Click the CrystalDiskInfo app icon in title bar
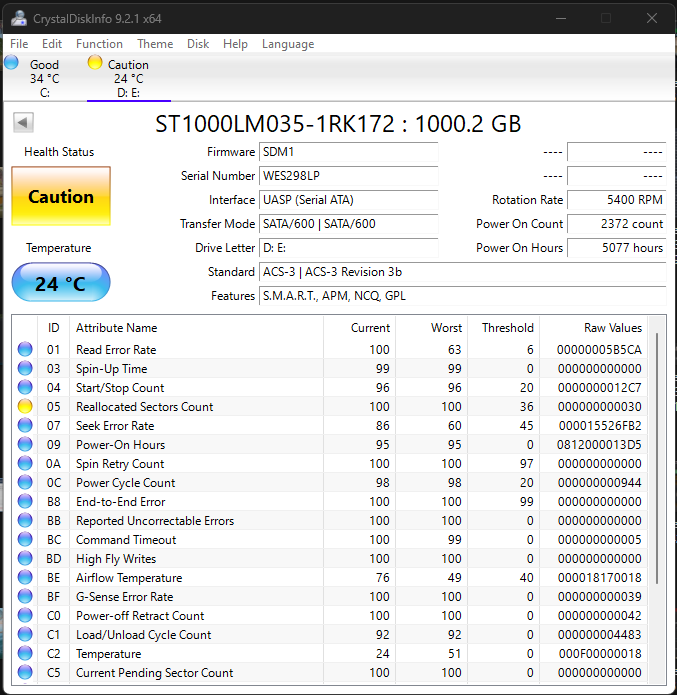Viewport: 677px width, 695px height. 19,18
